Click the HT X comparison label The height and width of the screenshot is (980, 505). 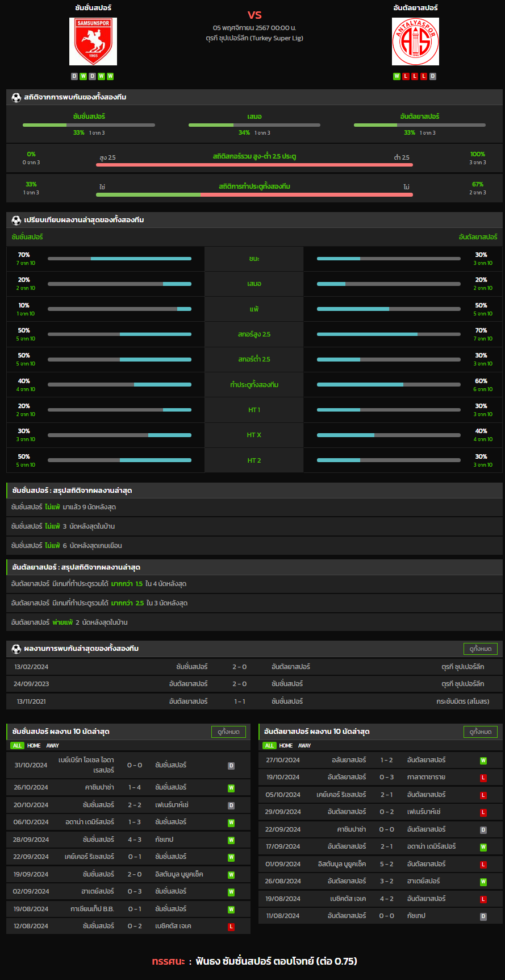(x=254, y=435)
